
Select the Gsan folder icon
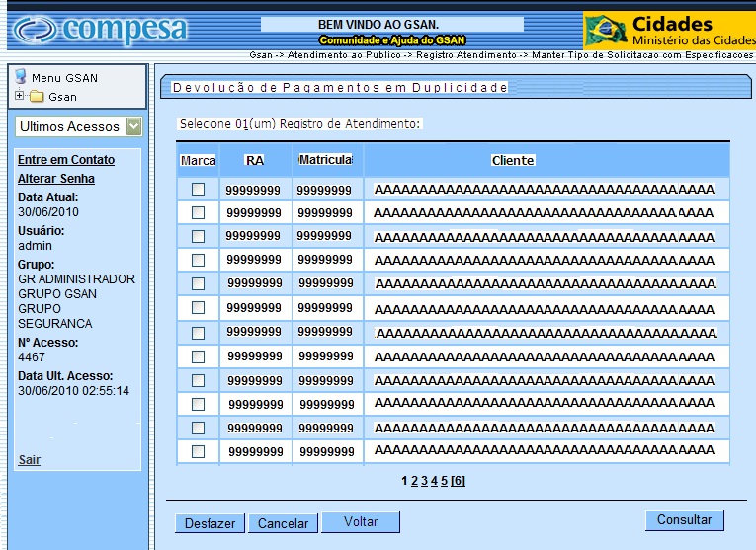click(x=37, y=97)
